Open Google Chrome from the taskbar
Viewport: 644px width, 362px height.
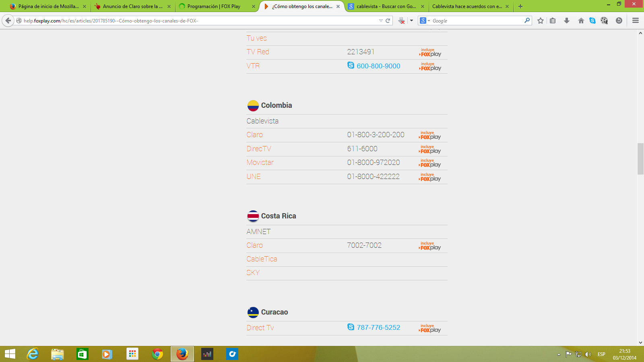(x=157, y=354)
